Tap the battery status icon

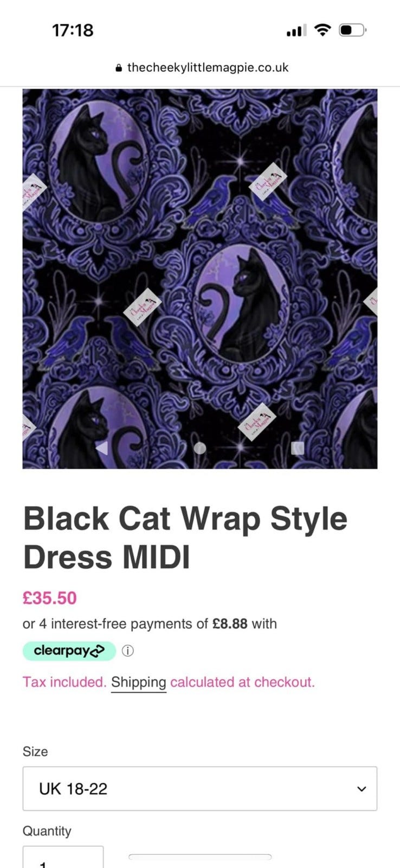point(353,30)
